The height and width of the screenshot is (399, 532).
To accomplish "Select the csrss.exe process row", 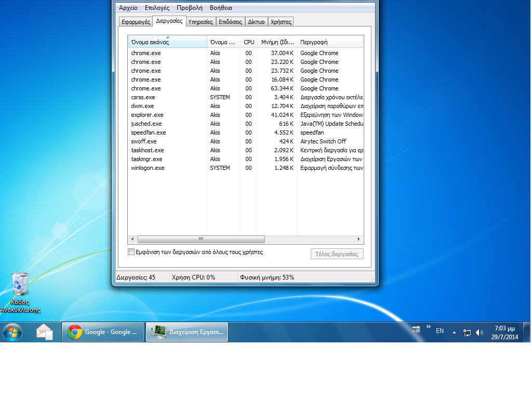I will tap(246, 97).
